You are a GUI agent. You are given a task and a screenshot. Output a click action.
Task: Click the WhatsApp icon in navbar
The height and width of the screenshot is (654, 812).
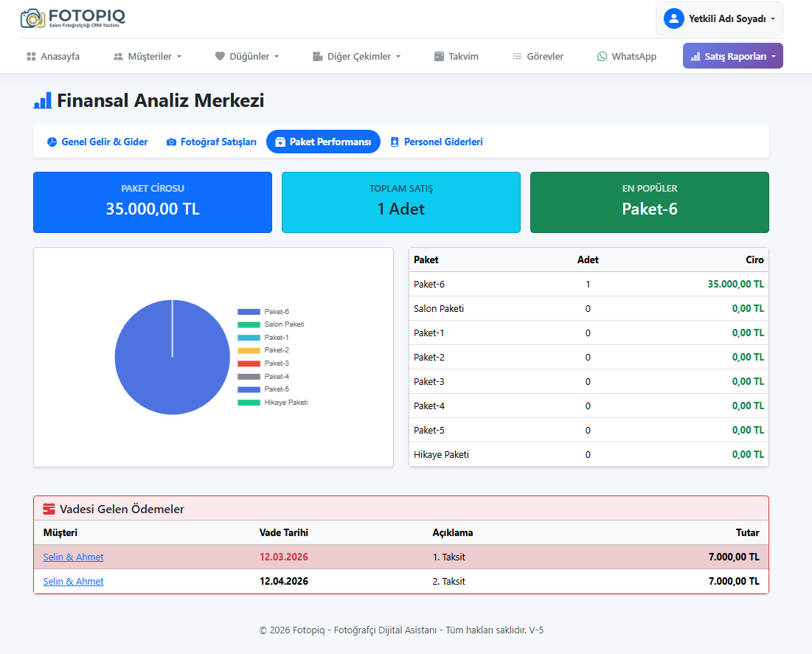click(x=603, y=56)
